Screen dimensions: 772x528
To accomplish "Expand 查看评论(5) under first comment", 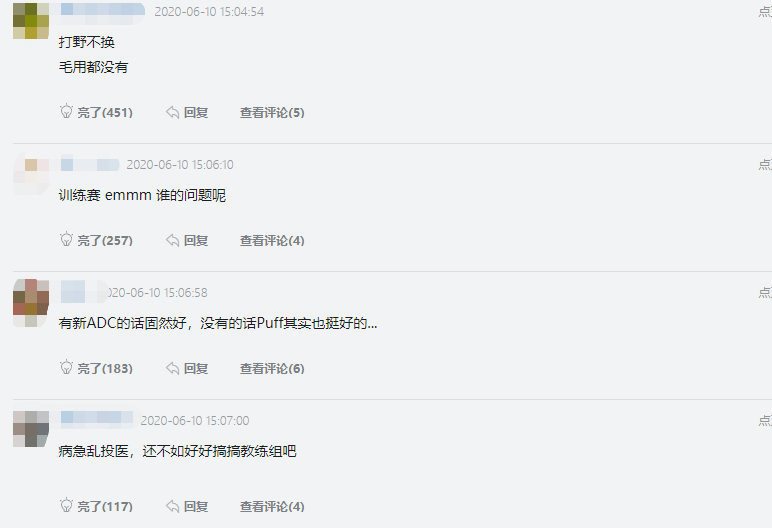I will click(272, 113).
